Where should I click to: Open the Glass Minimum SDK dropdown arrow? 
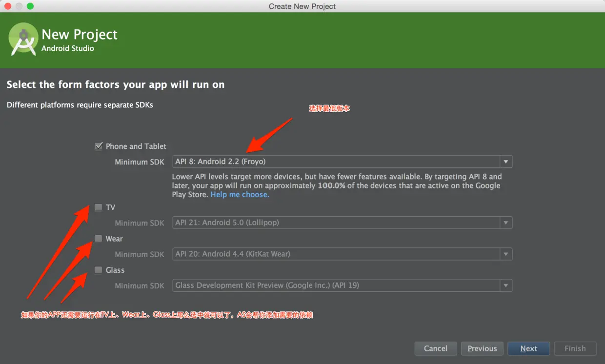coord(506,285)
